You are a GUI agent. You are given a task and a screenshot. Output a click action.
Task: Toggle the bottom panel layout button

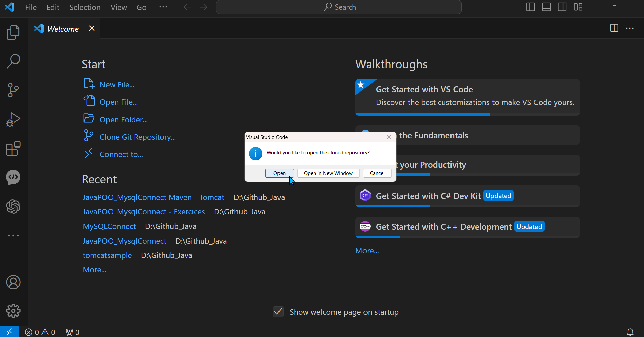point(546,7)
